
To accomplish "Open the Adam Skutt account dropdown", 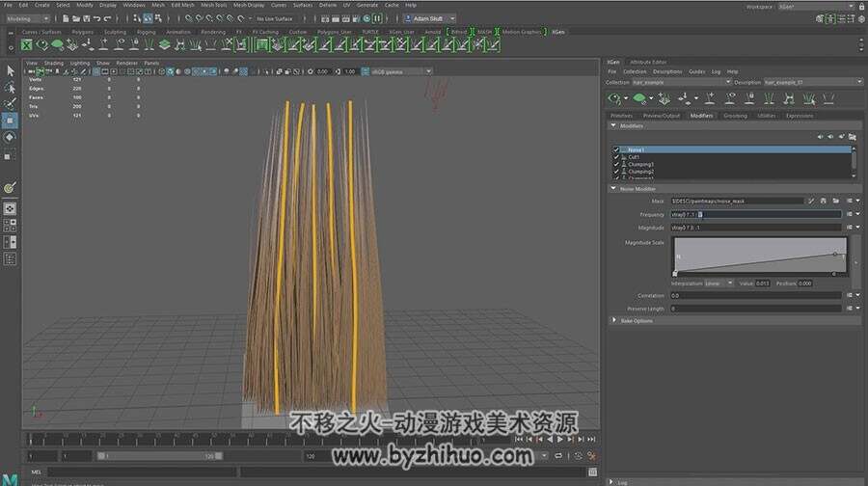I will click(430, 19).
